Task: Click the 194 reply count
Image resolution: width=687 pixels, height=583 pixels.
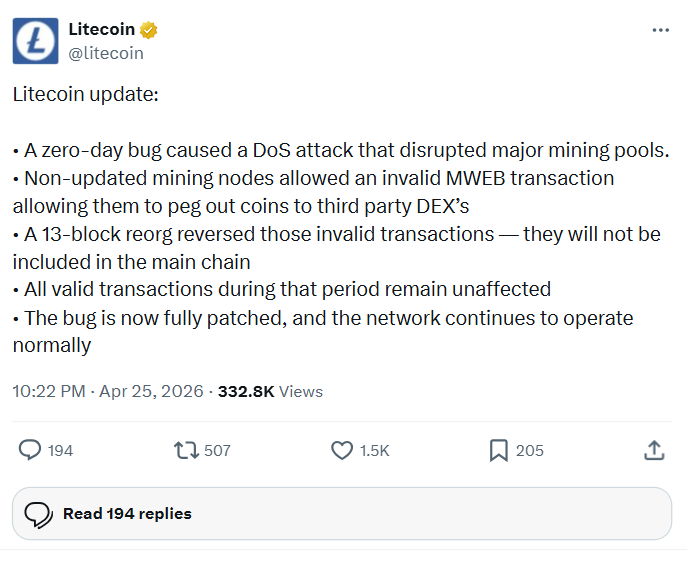Action: tap(60, 451)
